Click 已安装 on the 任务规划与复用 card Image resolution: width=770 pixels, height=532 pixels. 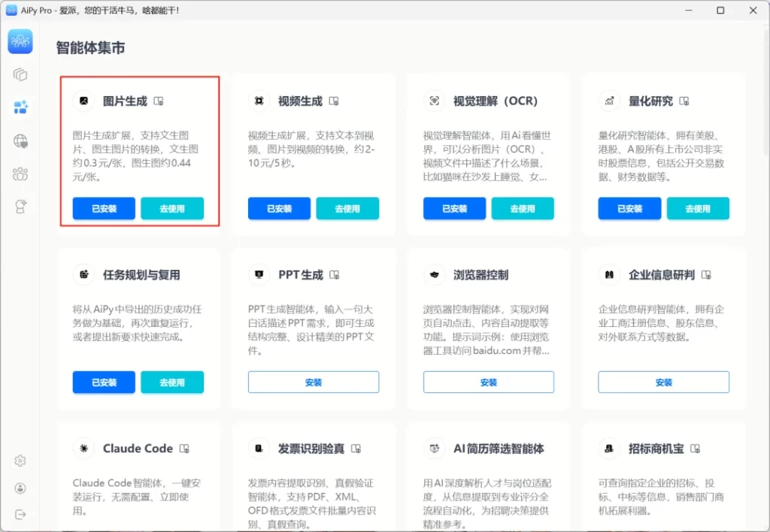tap(104, 382)
